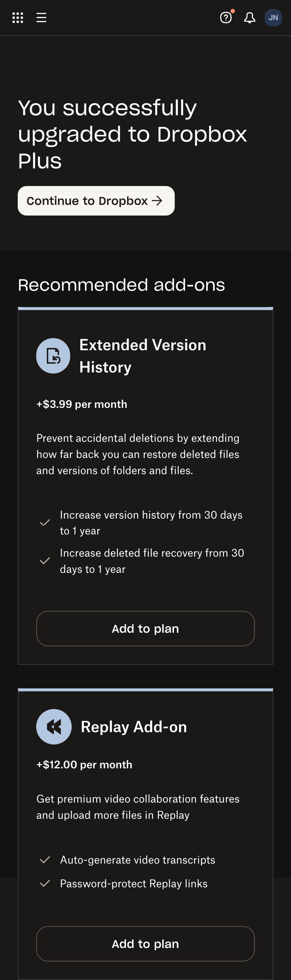Click the Replay rewind icon
This screenshot has height=980, width=291.
[53, 726]
